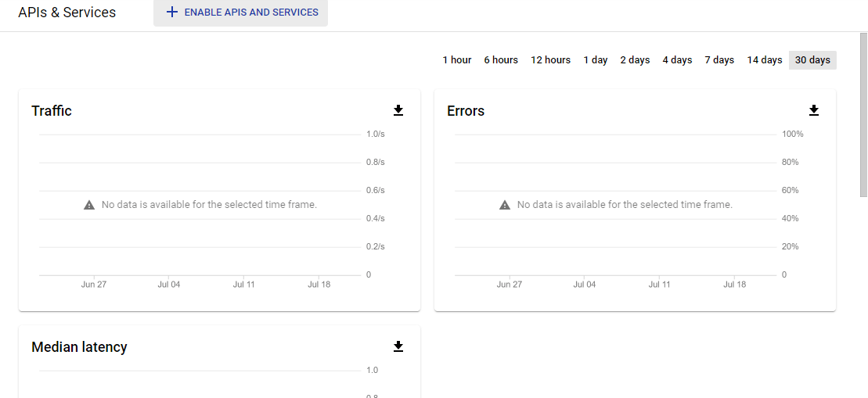Click warning icon in Errors chart
This screenshot has width=868, height=398.
tap(505, 205)
